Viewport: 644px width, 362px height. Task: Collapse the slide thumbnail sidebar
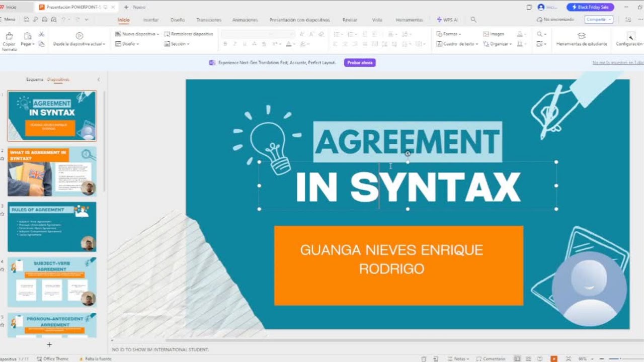tap(99, 79)
